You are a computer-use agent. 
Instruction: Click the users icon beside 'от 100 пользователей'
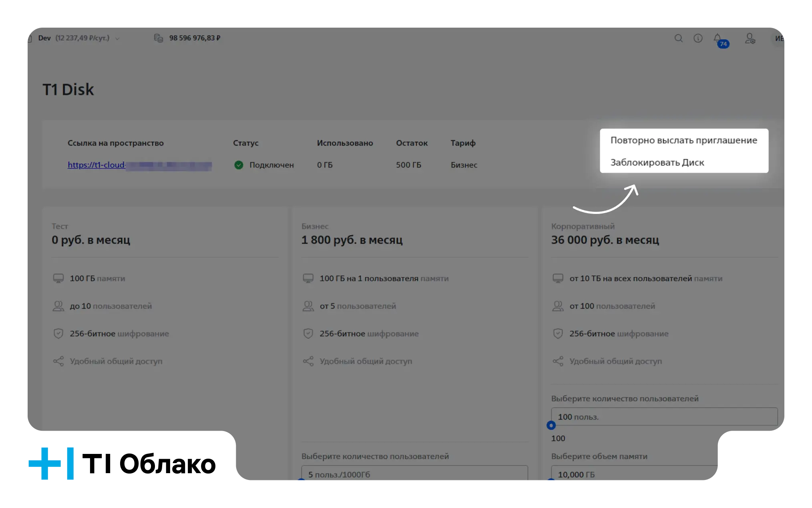pos(558,306)
